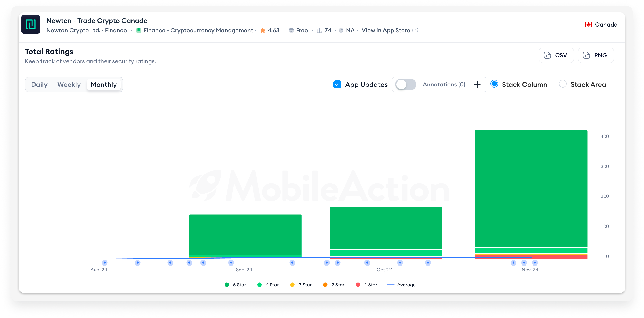Export chart data as CSV
644x318 pixels.
[x=556, y=55]
